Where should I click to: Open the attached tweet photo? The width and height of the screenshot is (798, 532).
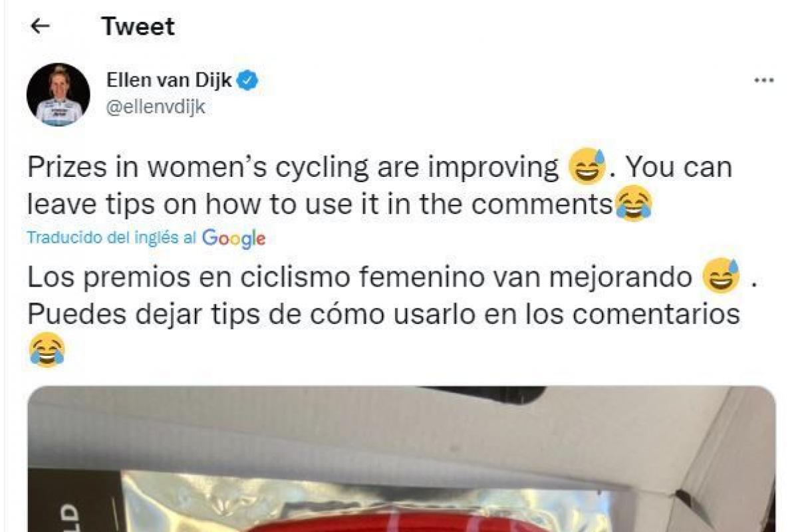[x=402, y=459]
